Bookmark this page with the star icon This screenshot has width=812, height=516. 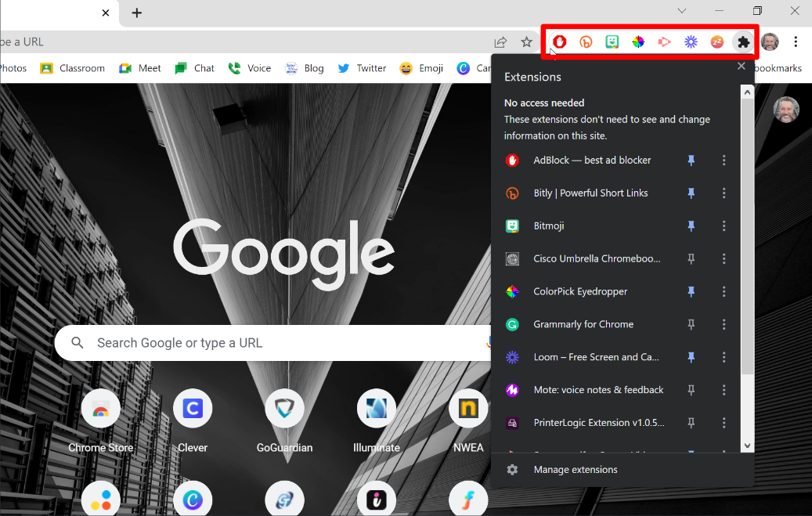[527, 42]
